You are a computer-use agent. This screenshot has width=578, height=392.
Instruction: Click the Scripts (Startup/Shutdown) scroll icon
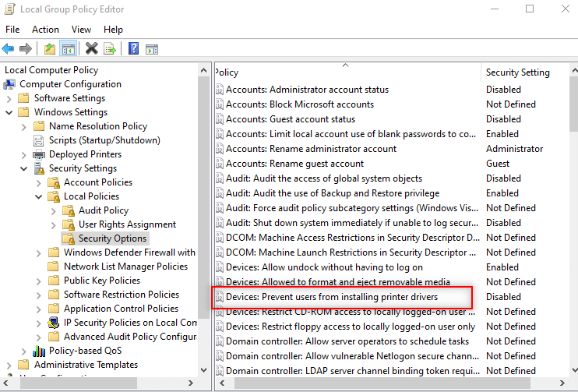pyautogui.click(x=39, y=140)
